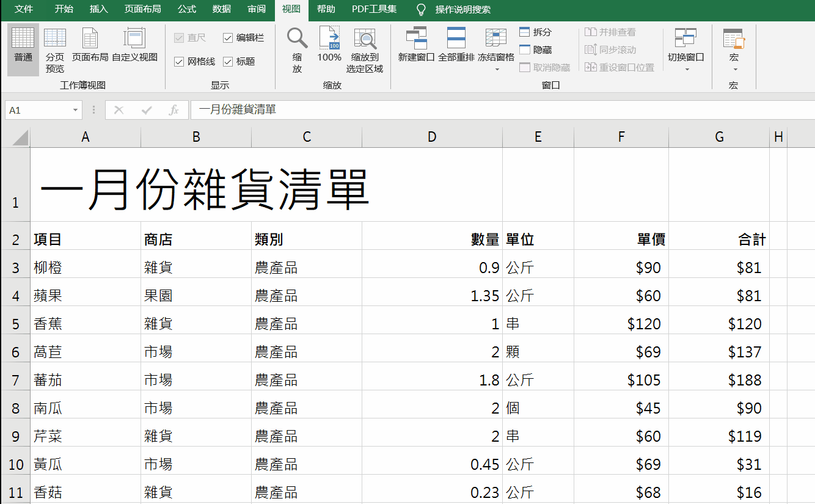This screenshot has width=815, height=504.
Task: Toggle the Gridlines (网格线) checkbox
Action: 179,62
